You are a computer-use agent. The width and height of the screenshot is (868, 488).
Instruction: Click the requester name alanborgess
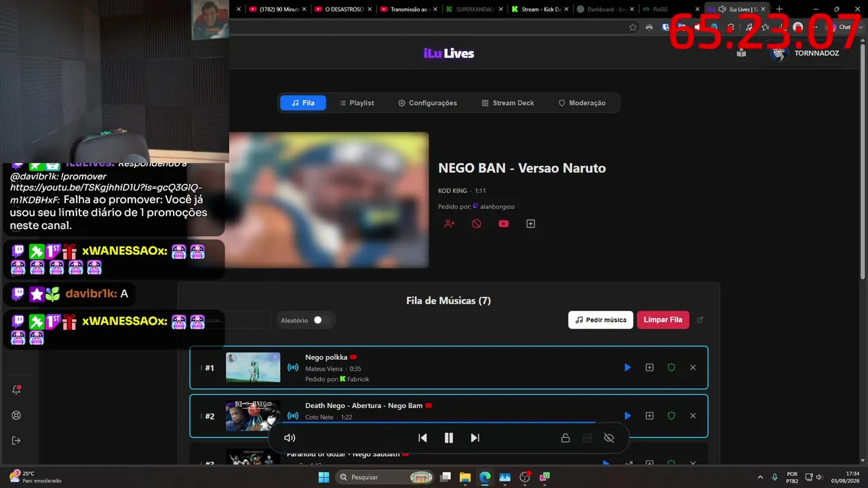(497, 206)
